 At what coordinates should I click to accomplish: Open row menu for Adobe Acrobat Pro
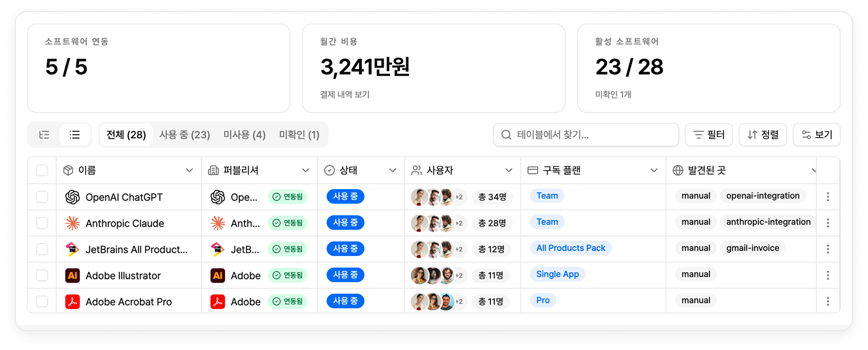[828, 301]
